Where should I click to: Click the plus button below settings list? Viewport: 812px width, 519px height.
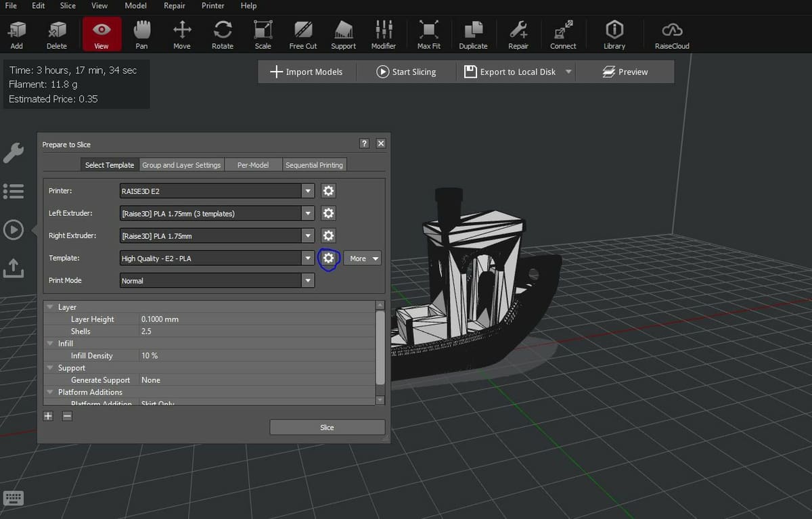(48, 416)
